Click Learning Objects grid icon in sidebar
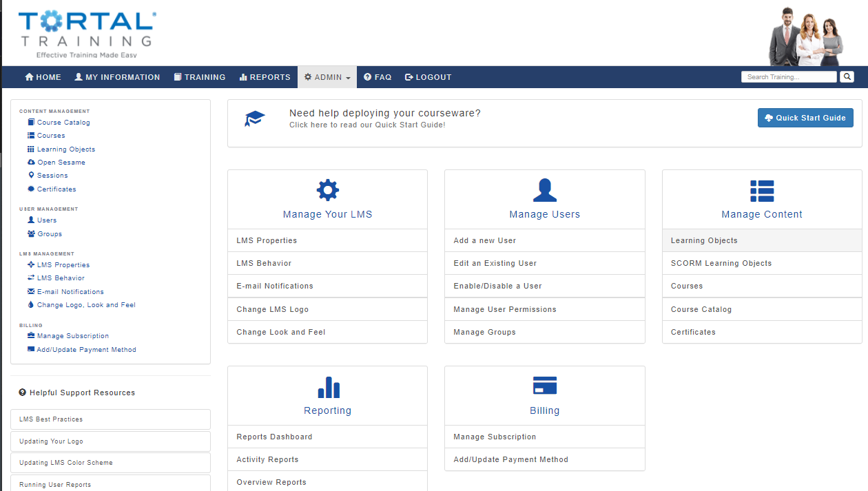868x491 pixels. click(x=31, y=149)
